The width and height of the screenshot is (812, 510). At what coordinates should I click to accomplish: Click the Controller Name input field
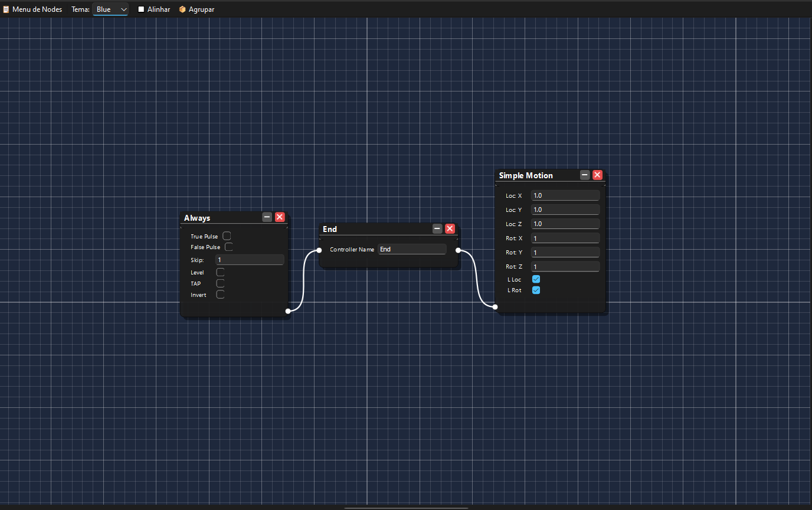[x=412, y=249]
